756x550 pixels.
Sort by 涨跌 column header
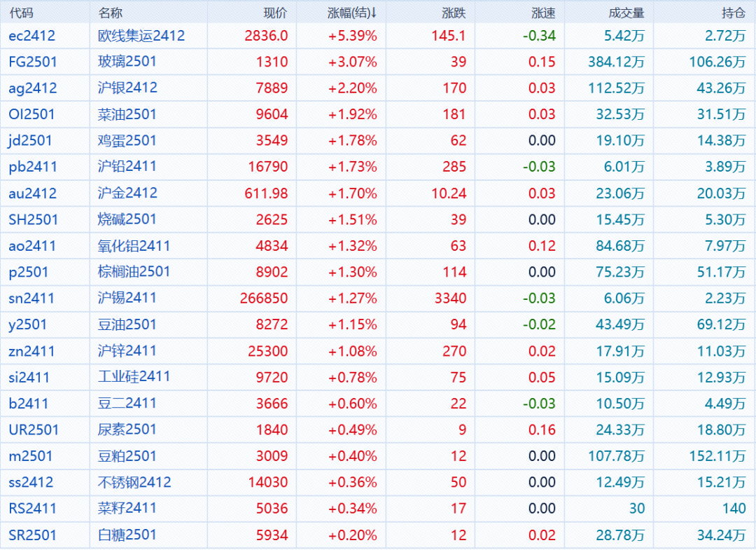point(454,13)
